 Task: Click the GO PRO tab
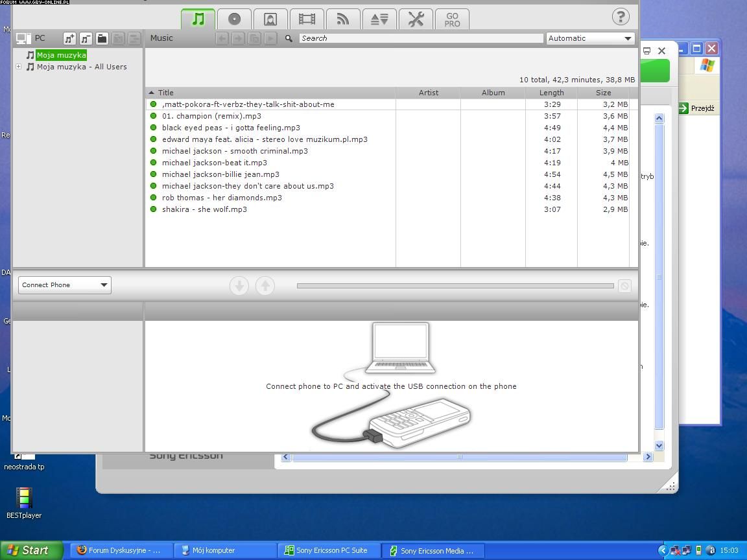(x=452, y=19)
